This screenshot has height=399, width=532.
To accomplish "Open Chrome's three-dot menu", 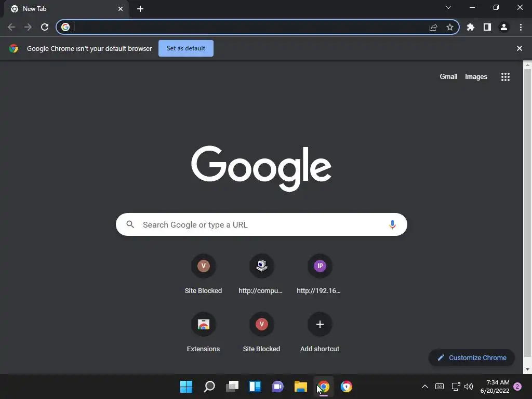I will 521,27.
